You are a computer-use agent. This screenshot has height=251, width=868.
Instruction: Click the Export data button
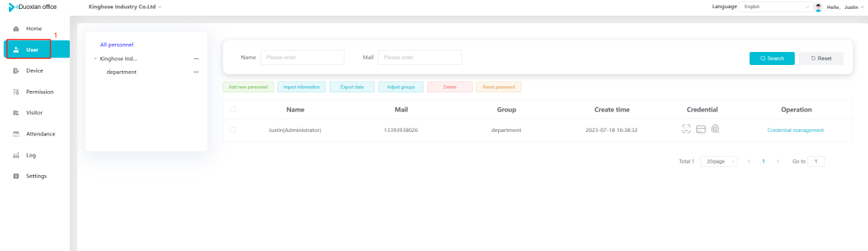pos(352,87)
